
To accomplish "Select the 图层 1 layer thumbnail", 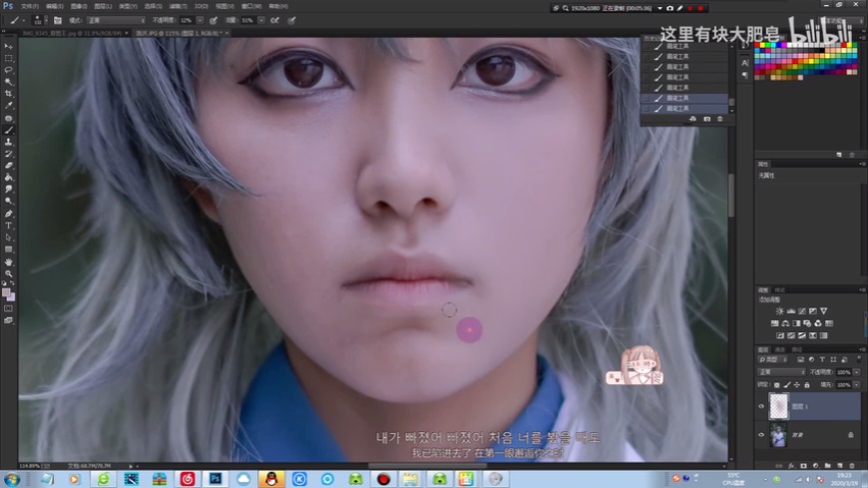I will click(x=779, y=406).
